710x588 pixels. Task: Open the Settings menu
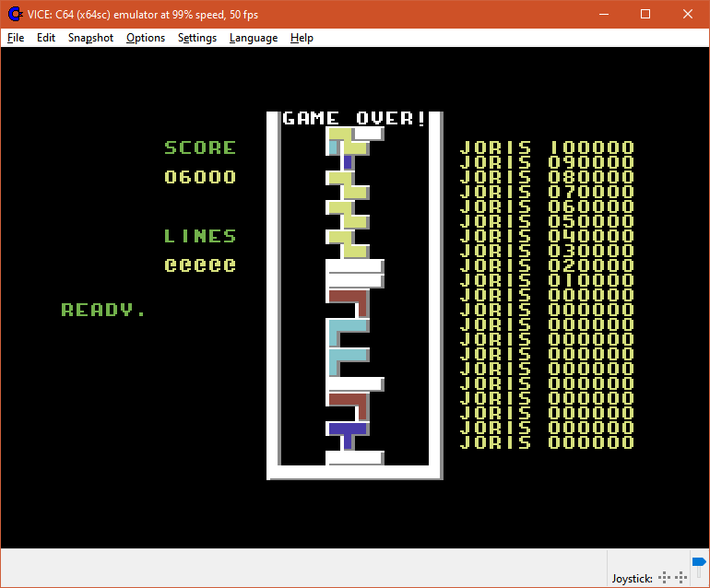coord(197,38)
